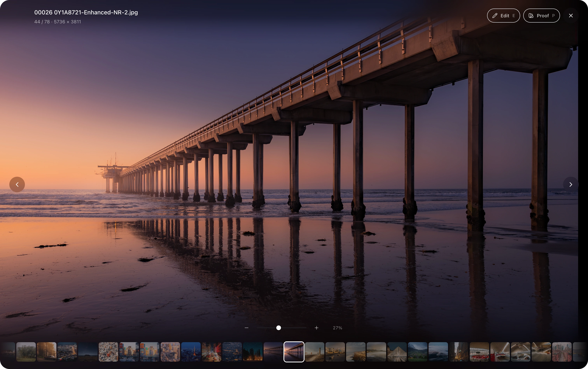Go to the previous photo arrow
Image resolution: width=588 pixels, height=369 pixels.
click(x=17, y=184)
